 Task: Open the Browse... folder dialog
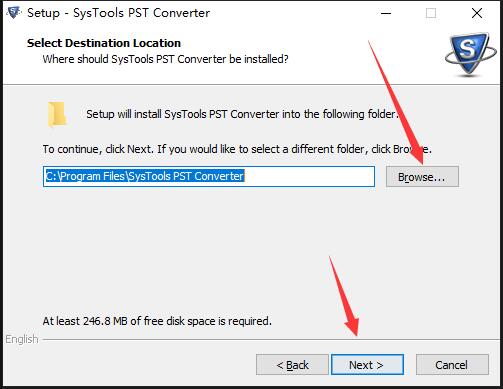pos(422,177)
